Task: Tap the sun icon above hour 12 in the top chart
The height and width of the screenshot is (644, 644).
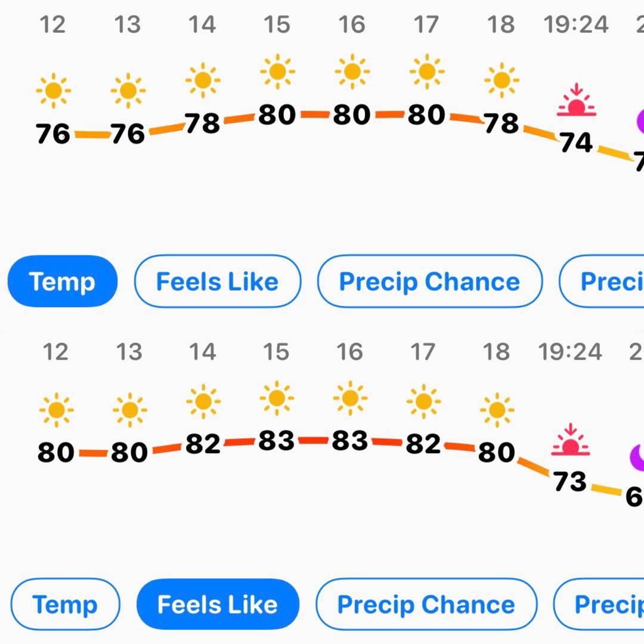Action: [x=54, y=91]
